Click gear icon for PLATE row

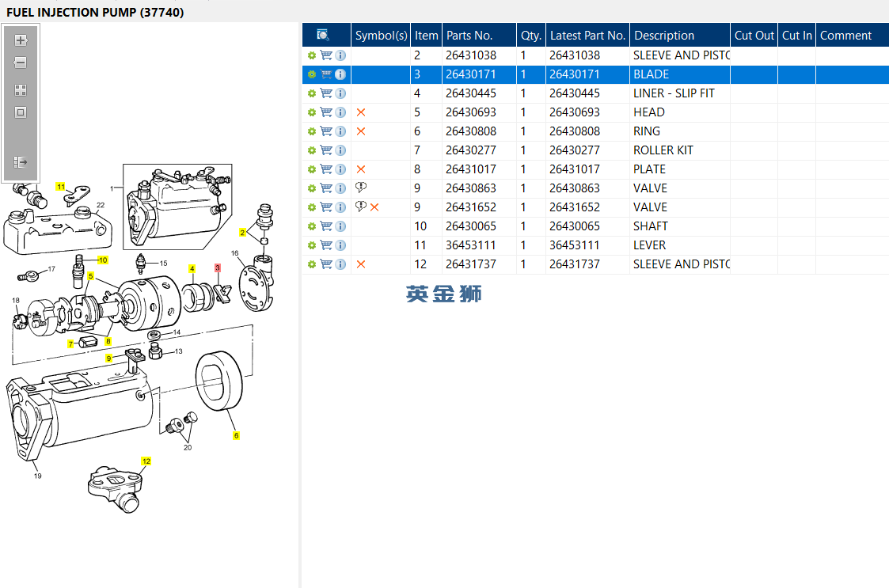coord(311,169)
